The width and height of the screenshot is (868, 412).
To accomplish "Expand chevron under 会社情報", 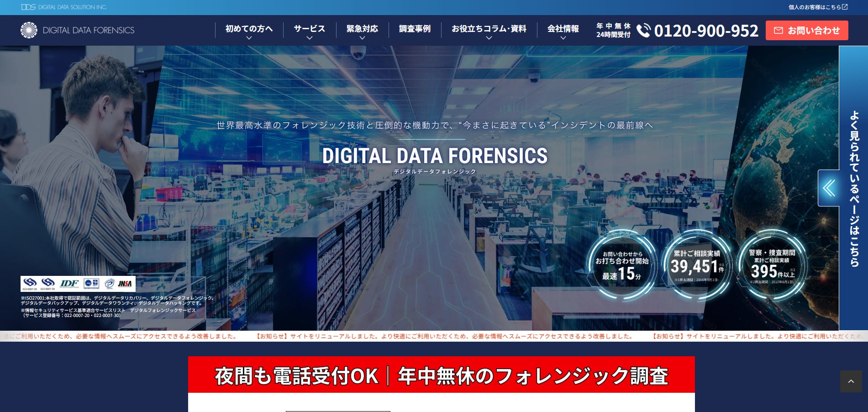I will pos(563,38).
